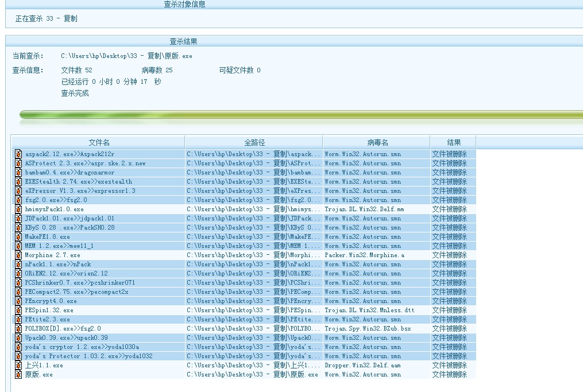Click the virus icon beside bambam0.4.exe
Image resolution: width=583 pixels, height=392 pixels.
point(18,172)
